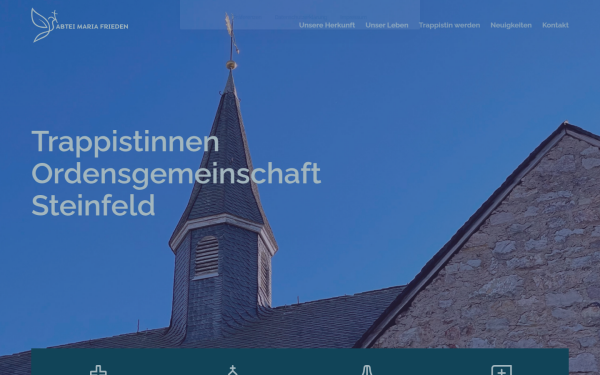The width and height of the screenshot is (600, 375).
Task: Go to Trappistin werden page
Action: (449, 25)
